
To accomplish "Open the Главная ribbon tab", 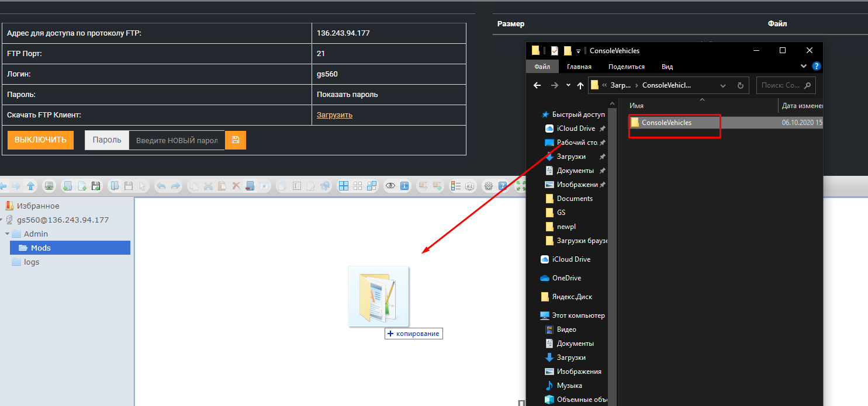I will click(x=579, y=67).
